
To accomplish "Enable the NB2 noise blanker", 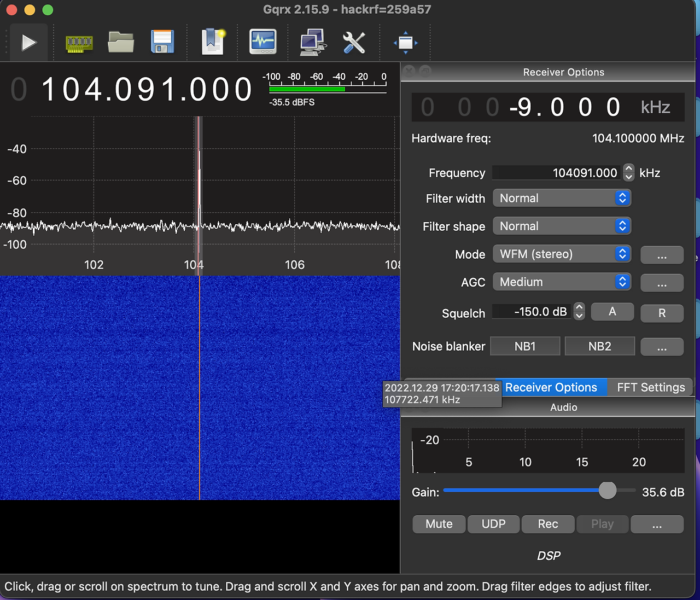I will [599, 346].
